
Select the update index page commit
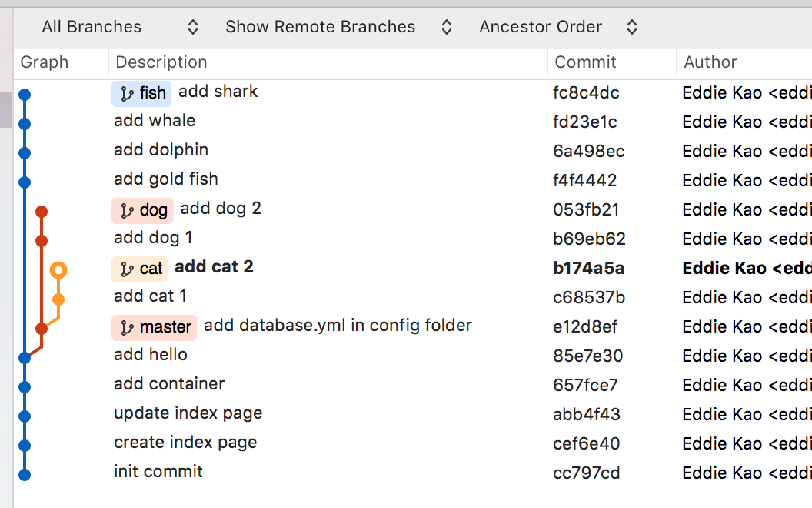188,413
